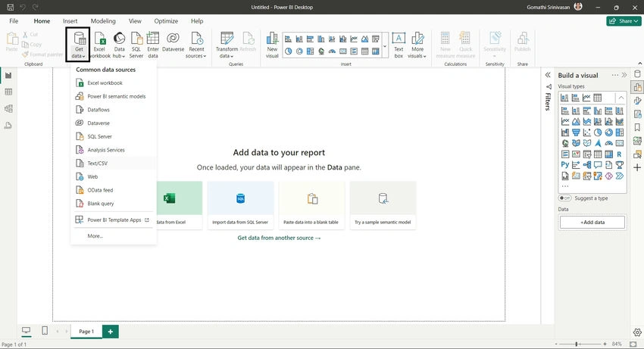Click the New visual ribbon icon
Screen dimensions: 644x349
click(x=272, y=45)
